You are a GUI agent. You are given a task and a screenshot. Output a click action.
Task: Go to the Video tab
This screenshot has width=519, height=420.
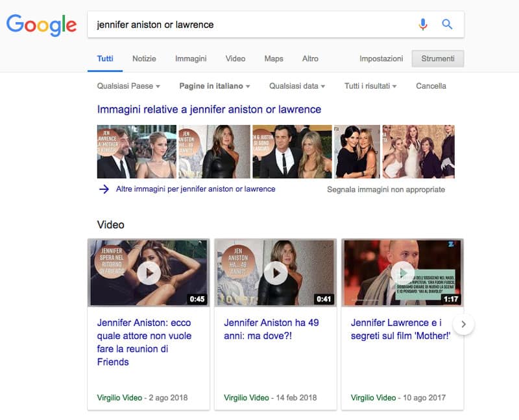235,59
